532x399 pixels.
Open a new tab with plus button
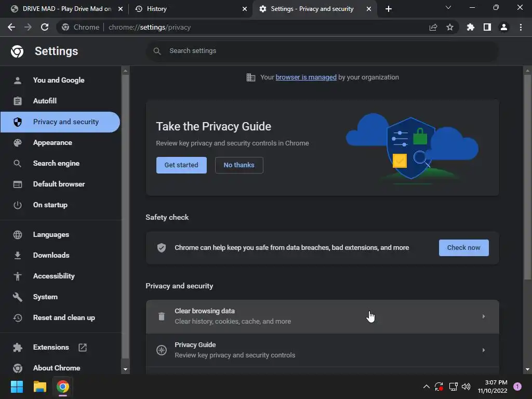tap(389, 9)
